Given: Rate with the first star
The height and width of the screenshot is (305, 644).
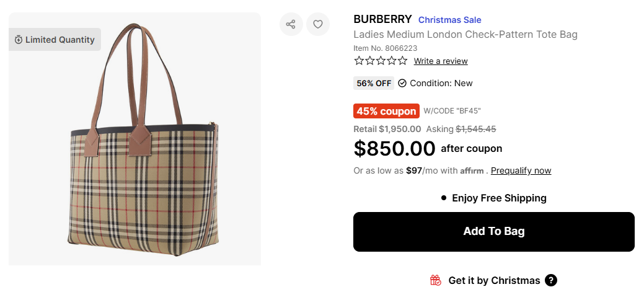Looking at the screenshot, I should 359,61.
